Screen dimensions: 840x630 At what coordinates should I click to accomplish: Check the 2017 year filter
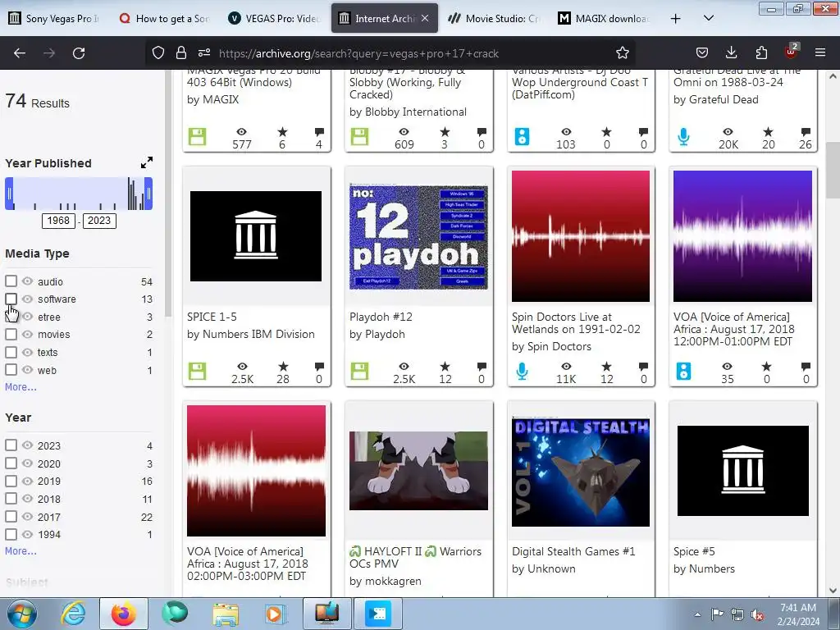[x=11, y=517]
